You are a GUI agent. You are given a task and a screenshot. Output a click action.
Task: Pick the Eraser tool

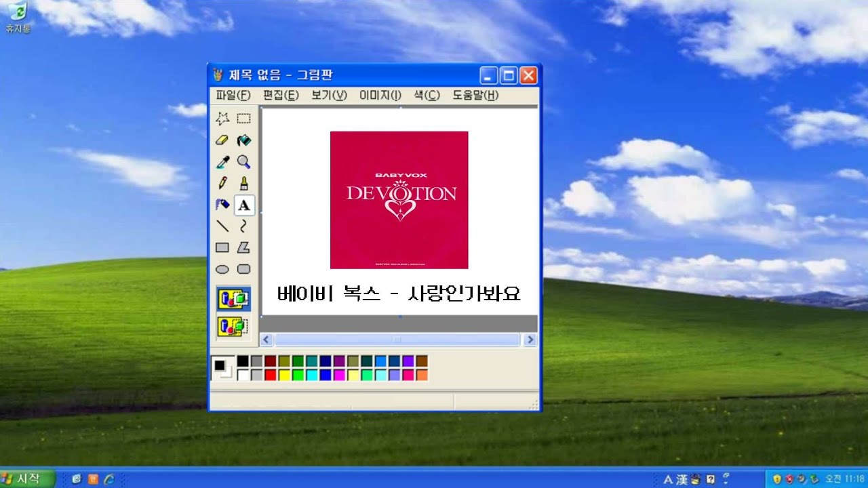222,140
